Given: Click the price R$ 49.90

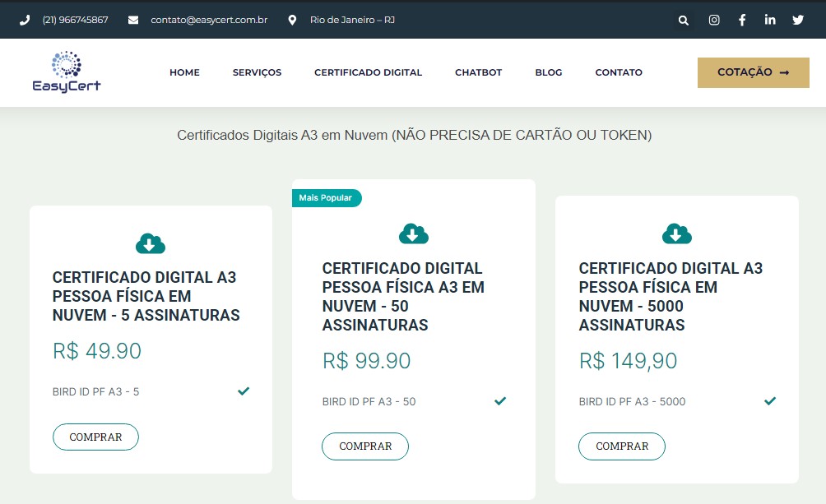Looking at the screenshot, I should (97, 351).
